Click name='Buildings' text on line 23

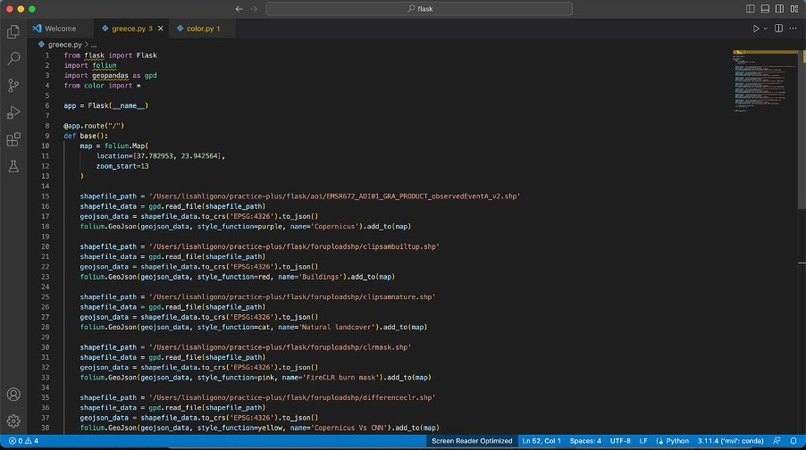pos(311,277)
